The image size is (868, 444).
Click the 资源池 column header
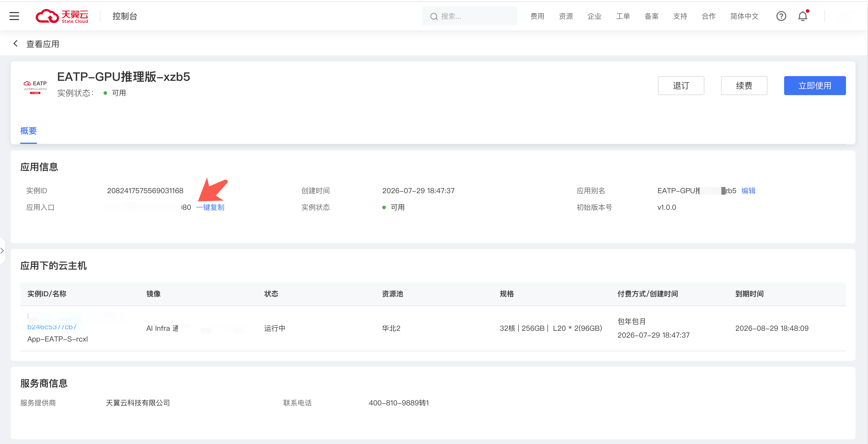(393, 294)
